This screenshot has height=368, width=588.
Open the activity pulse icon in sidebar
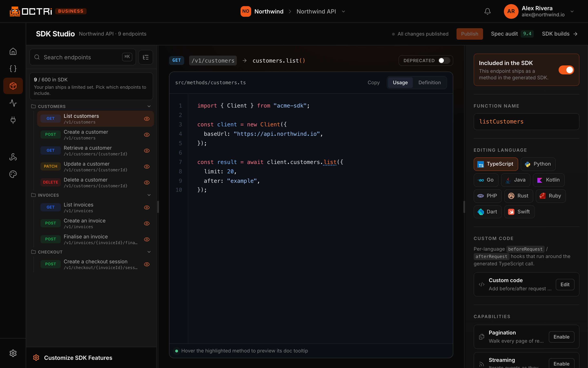point(13,103)
